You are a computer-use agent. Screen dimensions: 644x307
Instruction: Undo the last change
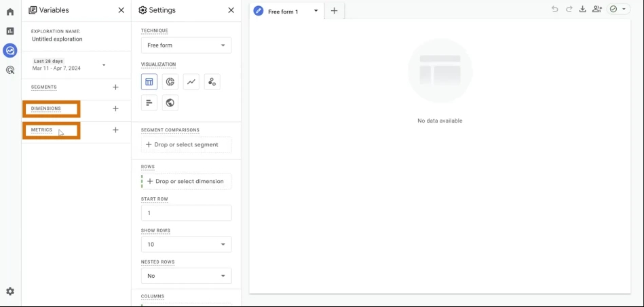click(x=555, y=9)
